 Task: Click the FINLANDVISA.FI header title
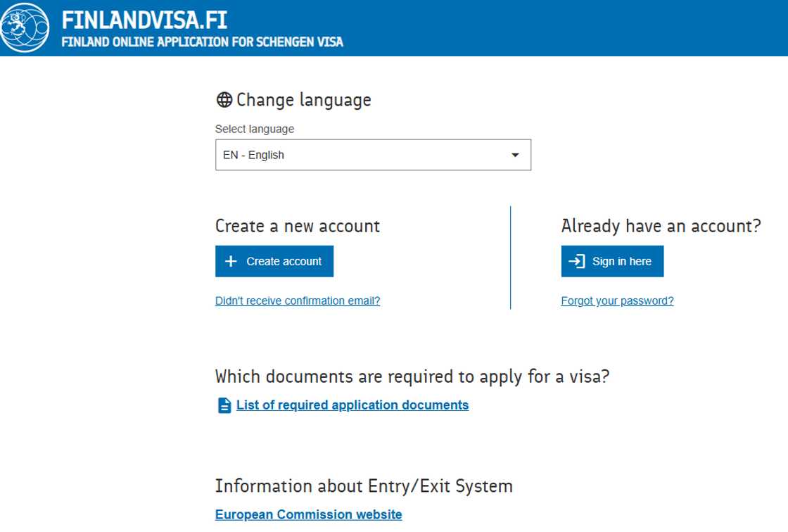tap(144, 20)
